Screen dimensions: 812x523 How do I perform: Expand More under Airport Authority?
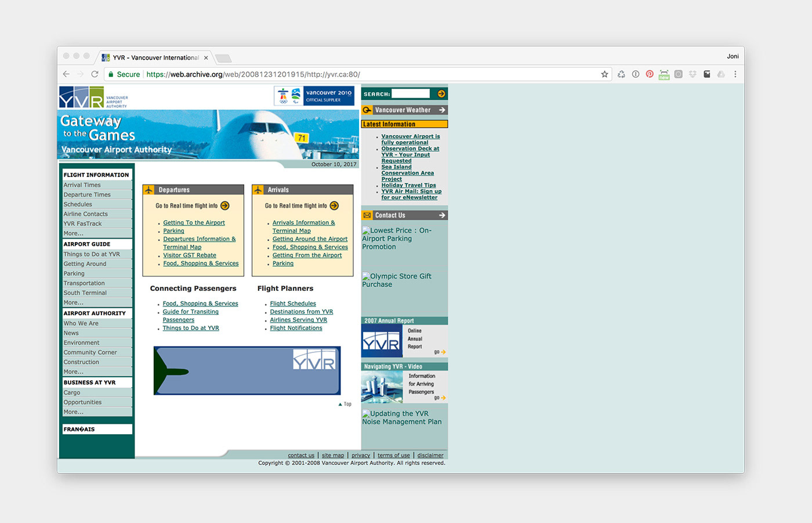pos(73,371)
